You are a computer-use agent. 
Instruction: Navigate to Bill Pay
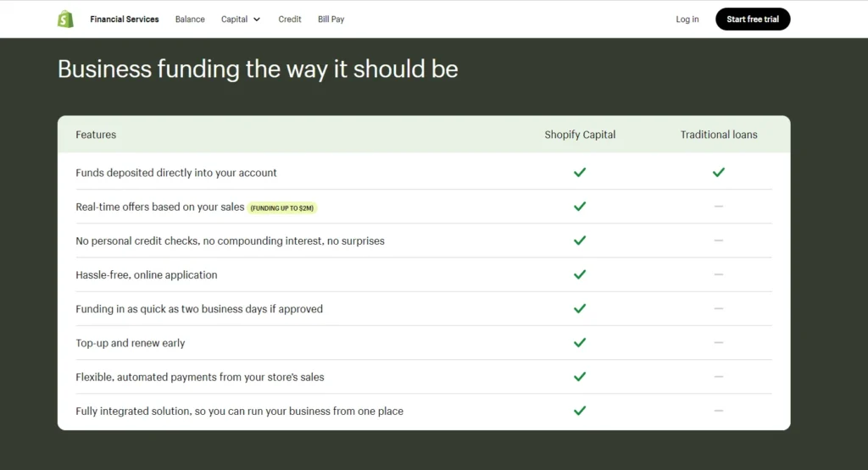coord(331,19)
